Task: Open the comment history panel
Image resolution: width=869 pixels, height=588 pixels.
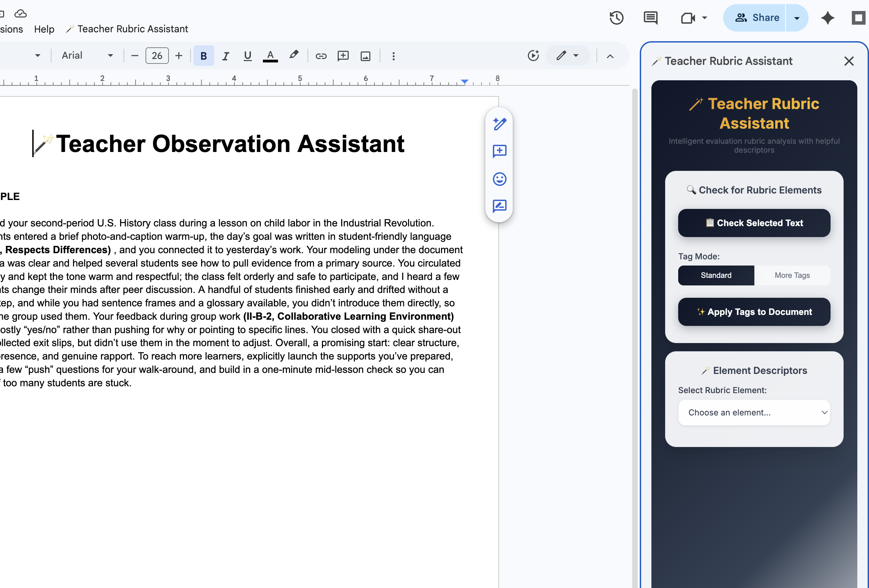Action: click(650, 17)
